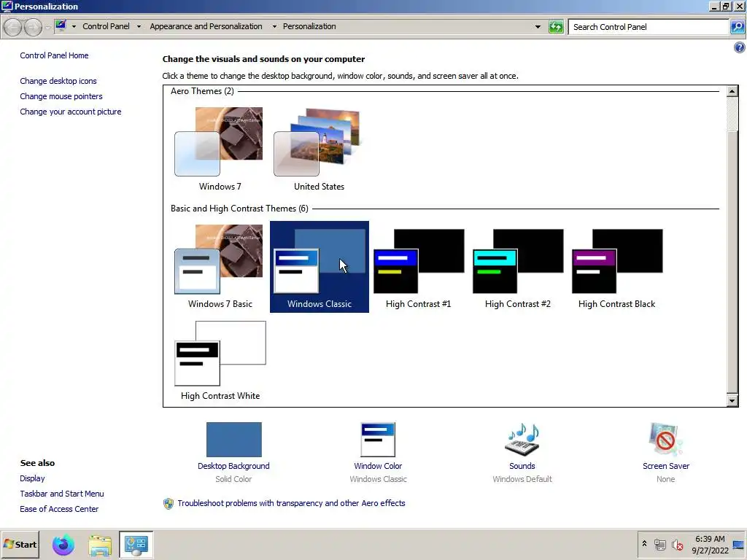This screenshot has height=560, width=747.
Task: Click the muted volume tray icon
Action: tap(677, 544)
